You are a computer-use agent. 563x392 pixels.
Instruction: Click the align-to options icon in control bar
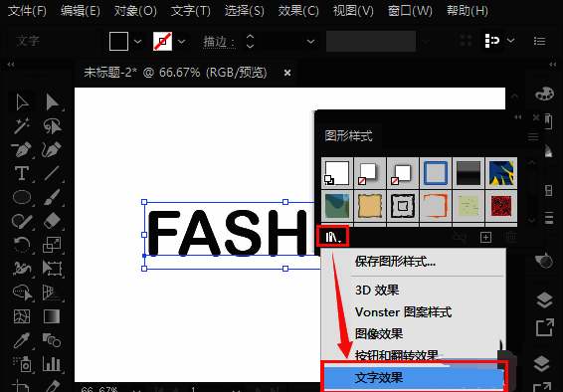point(492,41)
